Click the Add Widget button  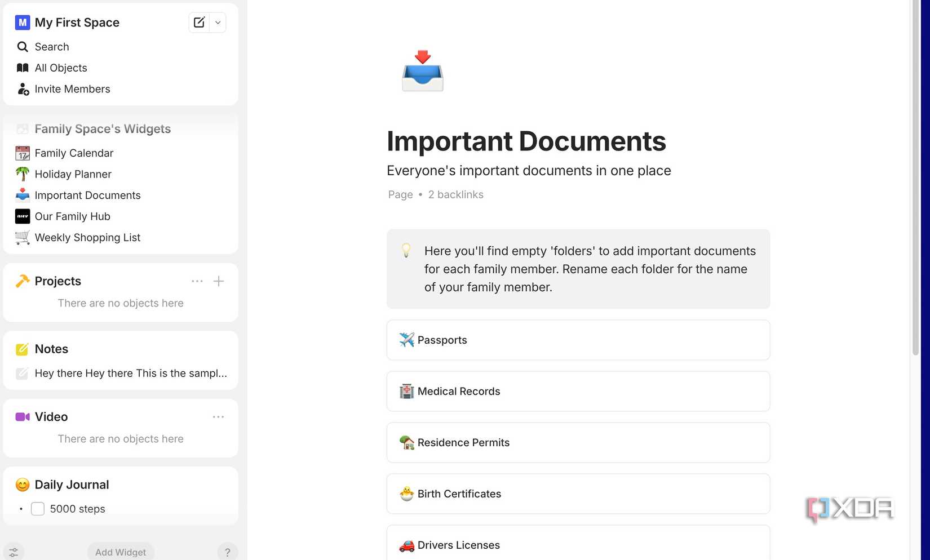coord(120,552)
